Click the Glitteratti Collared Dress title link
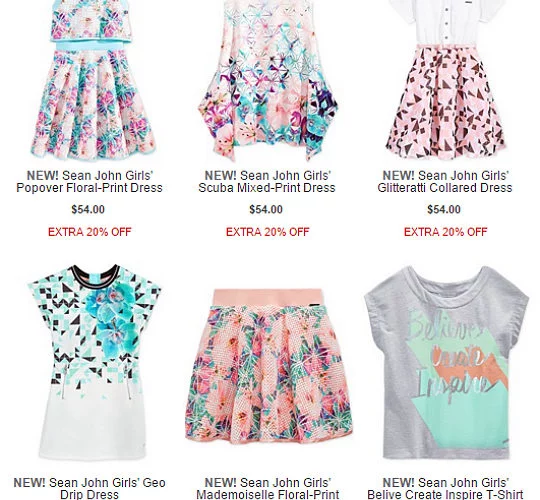This screenshot has height=500, width=540. pos(445,182)
